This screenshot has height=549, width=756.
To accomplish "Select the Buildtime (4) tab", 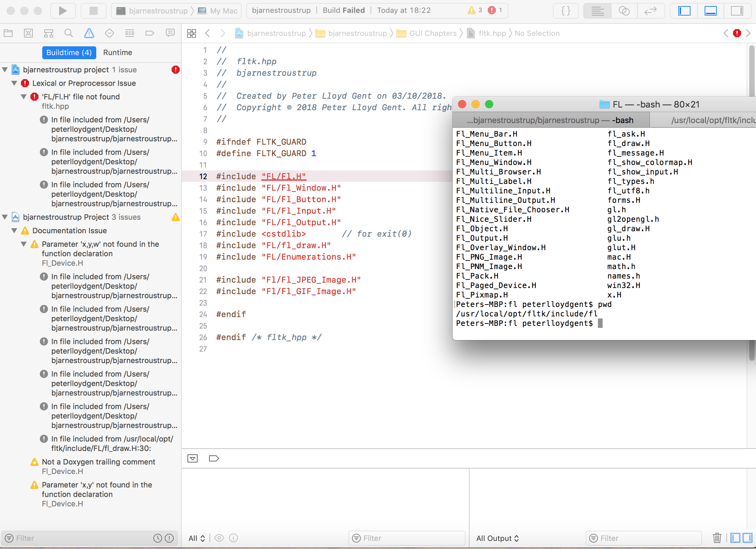I will tap(69, 52).
